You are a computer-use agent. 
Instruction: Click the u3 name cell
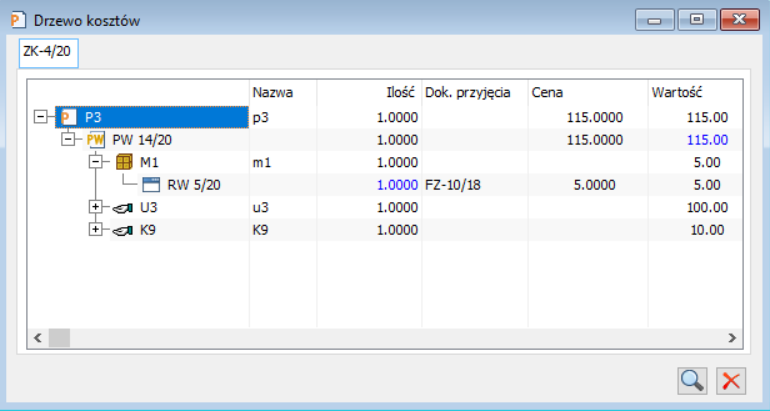(x=261, y=208)
